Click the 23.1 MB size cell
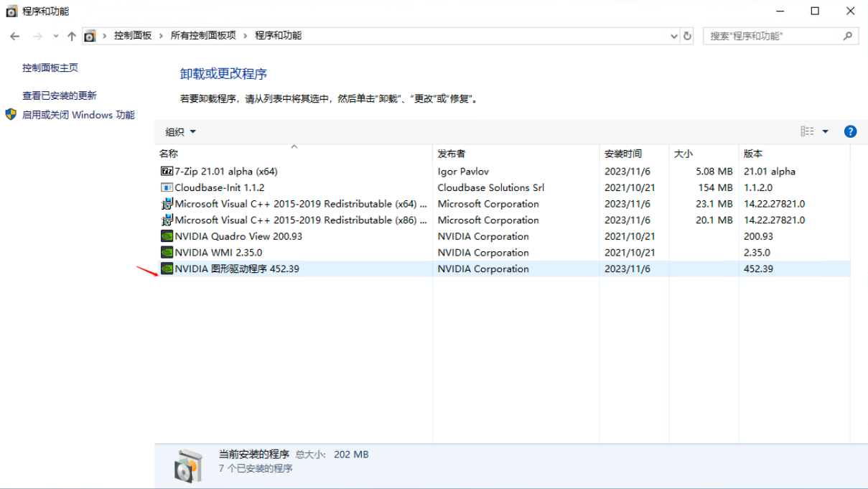Screen dimensions: 868x489 [714, 204]
